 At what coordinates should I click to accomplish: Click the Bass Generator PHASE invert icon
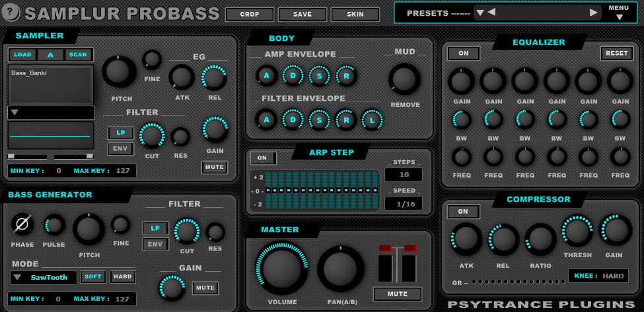pos(22,225)
